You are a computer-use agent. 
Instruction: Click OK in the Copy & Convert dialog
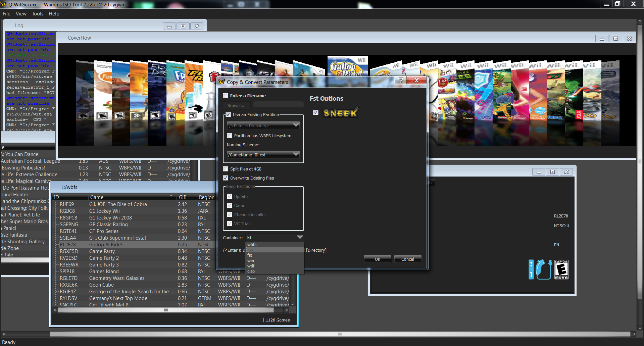[x=378, y=259]
